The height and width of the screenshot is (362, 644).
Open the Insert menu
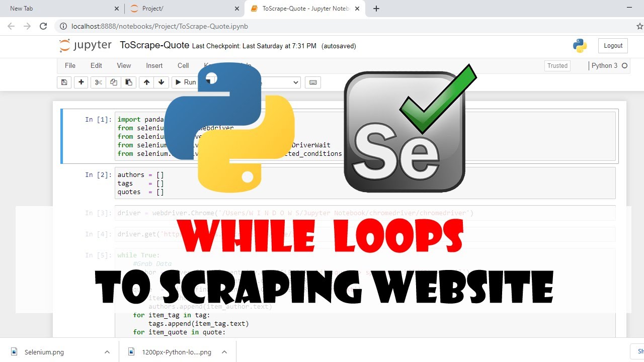pyautogui.click(x=154, y=65)
